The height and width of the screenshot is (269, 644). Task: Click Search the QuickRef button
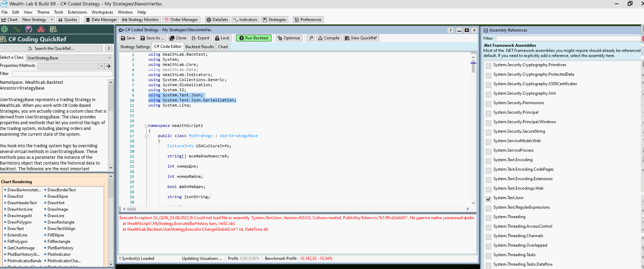pyautogui.click(x=51, y=49)
